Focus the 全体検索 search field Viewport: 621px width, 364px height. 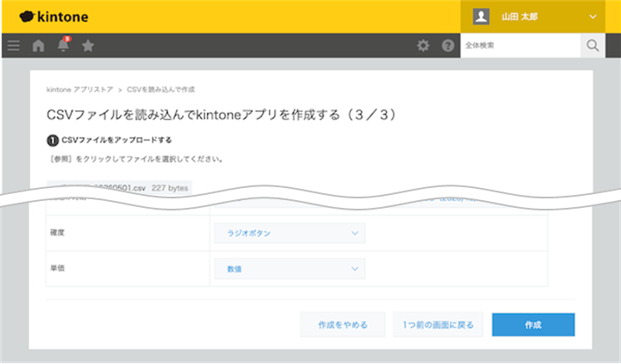point(520,46)
